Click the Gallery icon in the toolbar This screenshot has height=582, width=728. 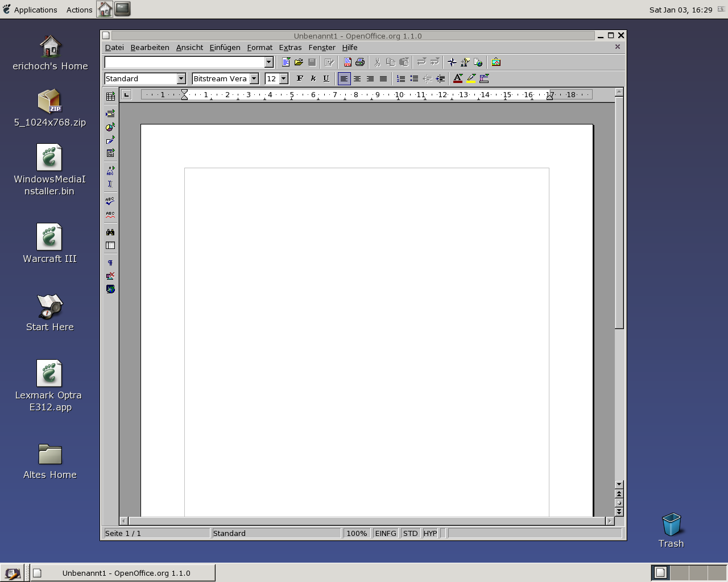496,63
